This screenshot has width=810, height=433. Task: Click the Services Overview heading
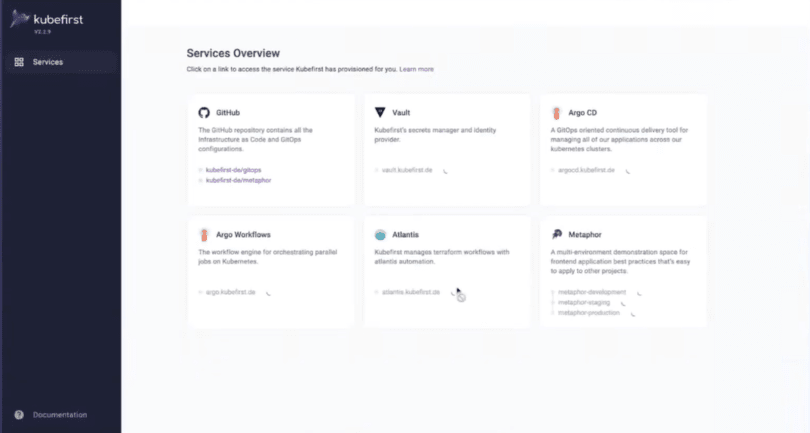233,53
